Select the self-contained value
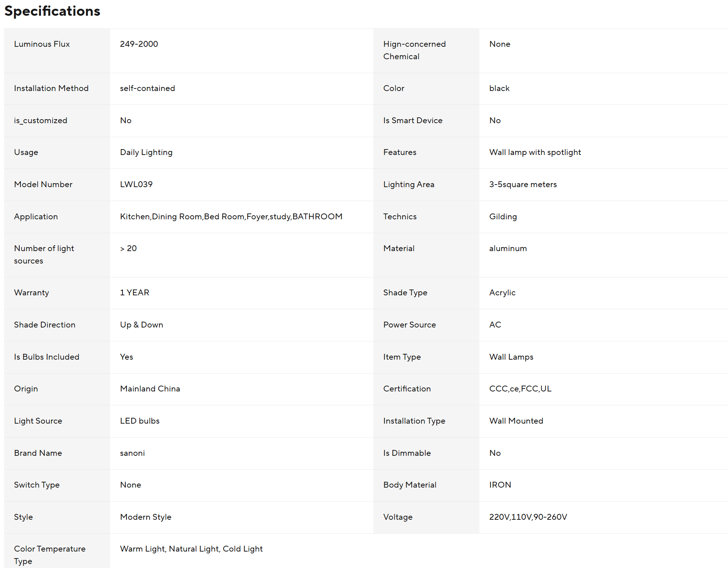 tap(147, 88)
